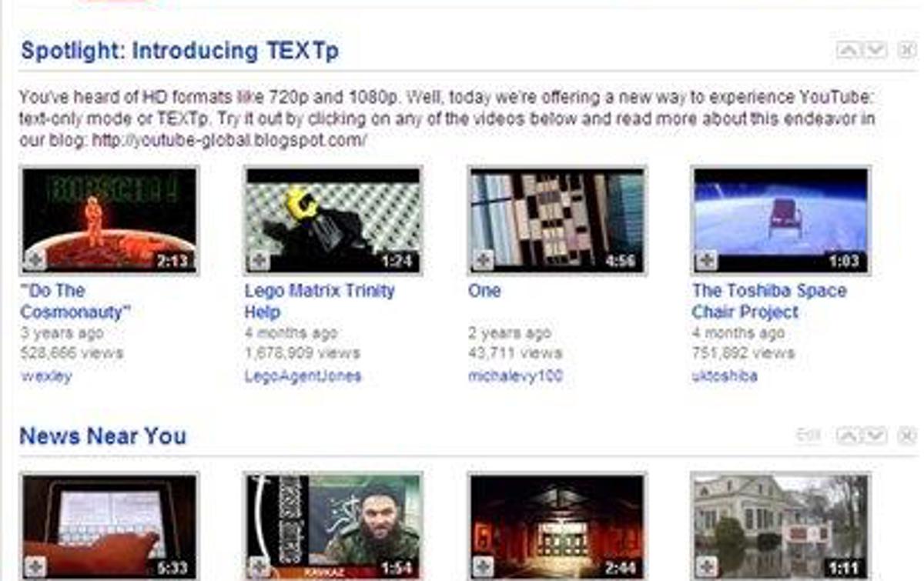
Task: Click the News Near You heading
Action: click(103, 436)
